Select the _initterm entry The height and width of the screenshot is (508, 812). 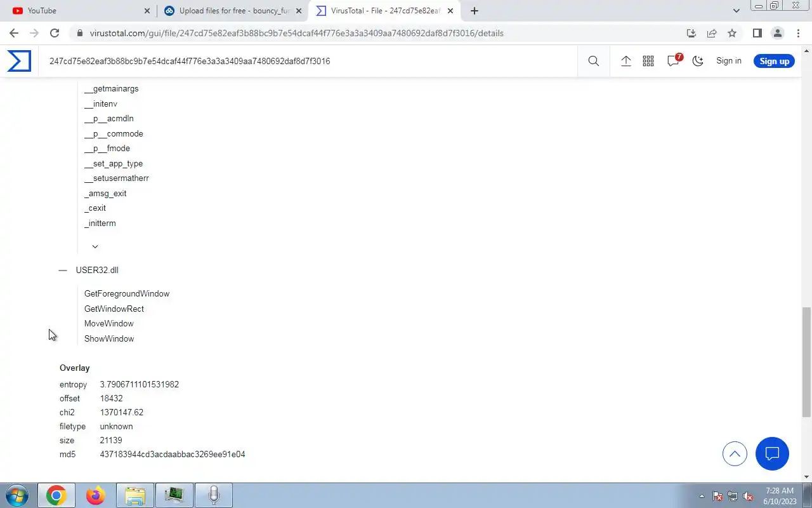[x=100, y=224]
